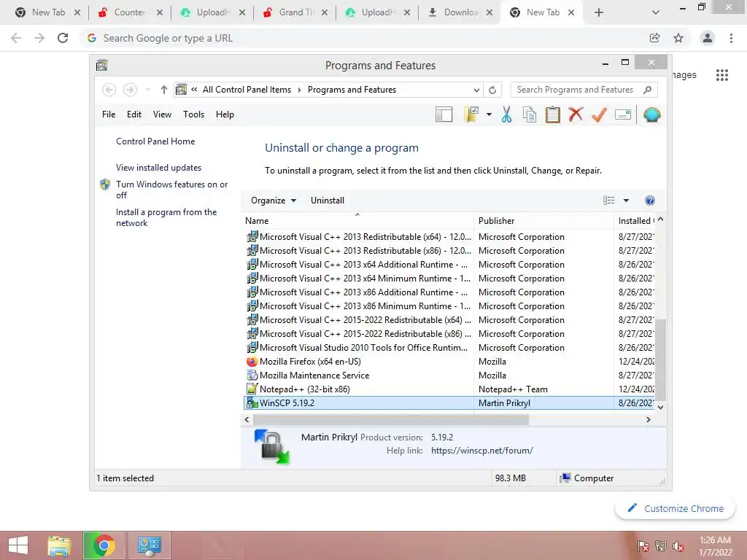Click horizontal scrollbar left arrow
This screenshot has width=747, height=560.
point(247,419)
